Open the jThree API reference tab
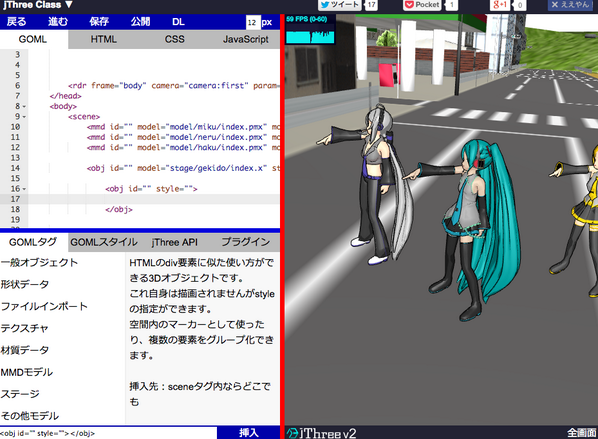The width and height of the screenshot is (598, 439). click(x=174, y=242)
